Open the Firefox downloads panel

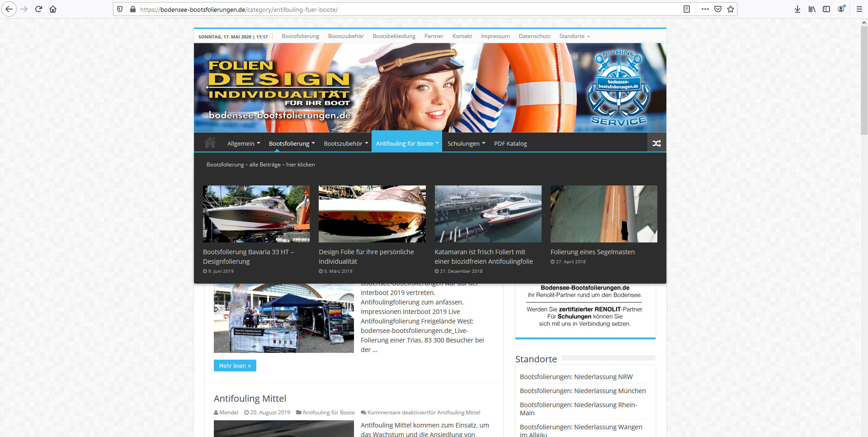(797, 9)
